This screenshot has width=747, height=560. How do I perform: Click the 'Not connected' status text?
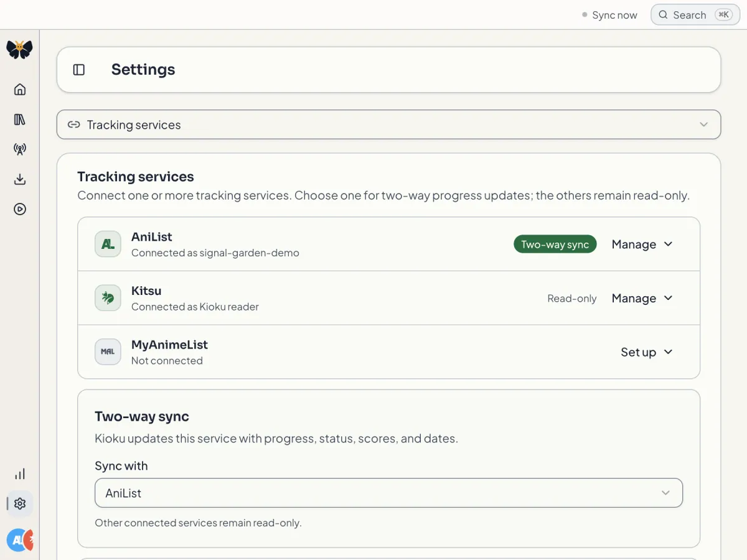pos(167,360)
